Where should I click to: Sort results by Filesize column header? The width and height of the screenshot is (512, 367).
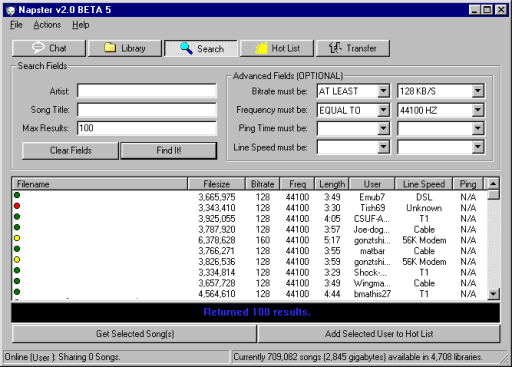[x=217, y=184]
